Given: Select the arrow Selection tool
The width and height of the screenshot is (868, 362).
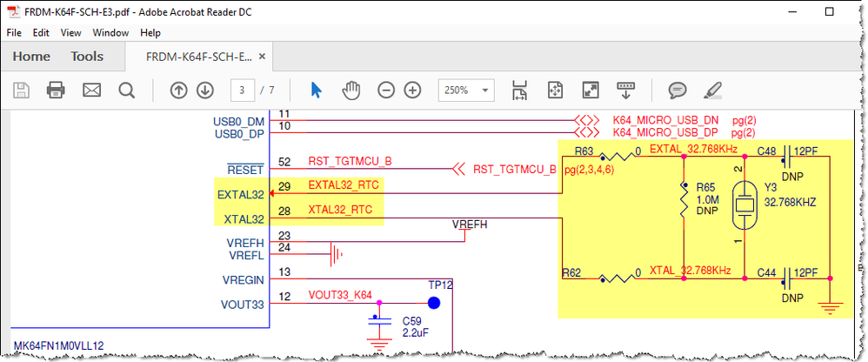Looking at the screenshot, I should pos(316,90).
